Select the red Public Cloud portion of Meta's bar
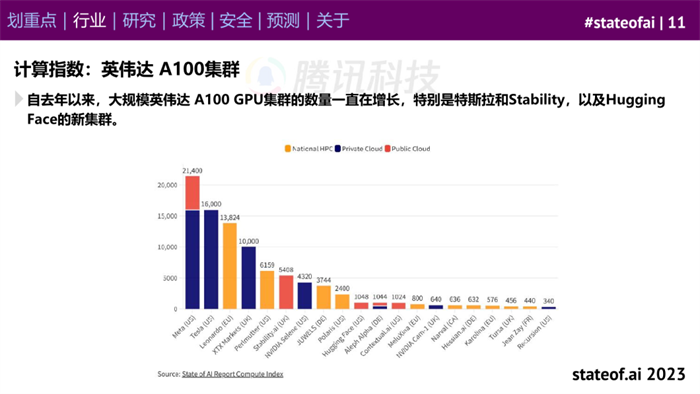This screenshot has height=394, width=700. pos(192,193)
